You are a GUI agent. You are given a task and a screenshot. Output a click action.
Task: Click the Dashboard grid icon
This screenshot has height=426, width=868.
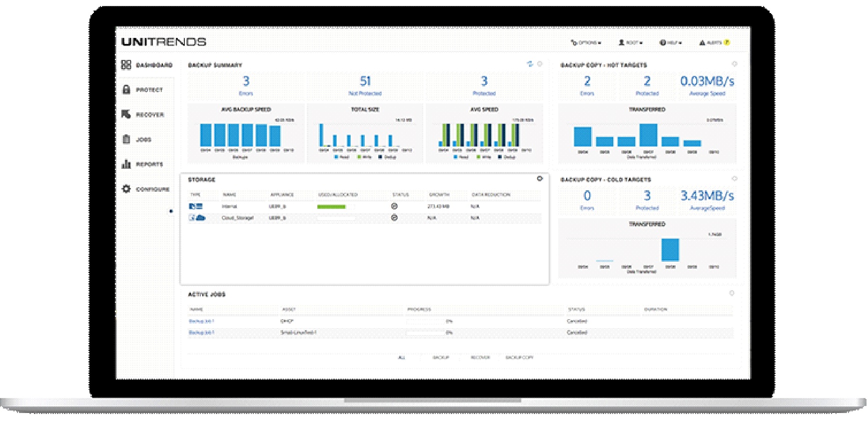coord(126,65)
